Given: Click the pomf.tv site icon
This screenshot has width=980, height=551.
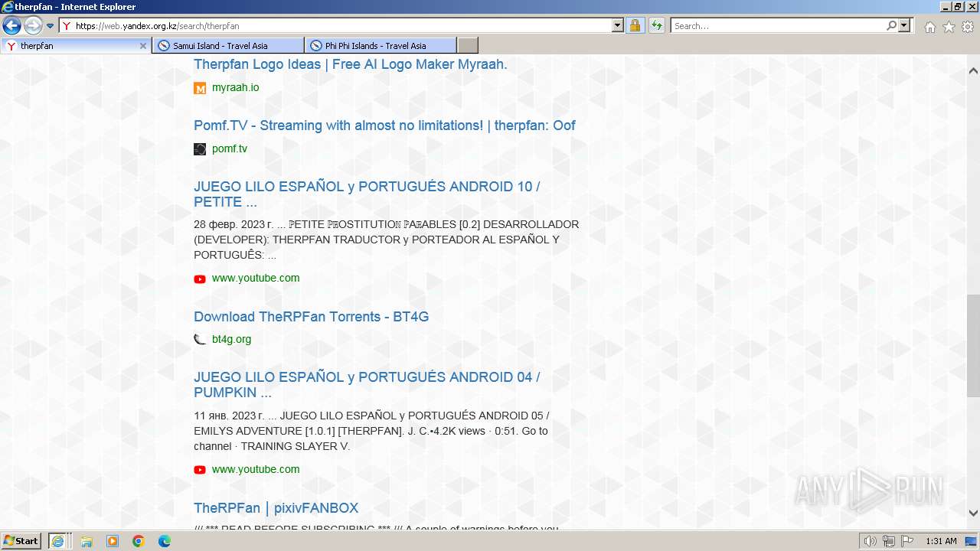Looking at the screenshot, I should 200,149.
